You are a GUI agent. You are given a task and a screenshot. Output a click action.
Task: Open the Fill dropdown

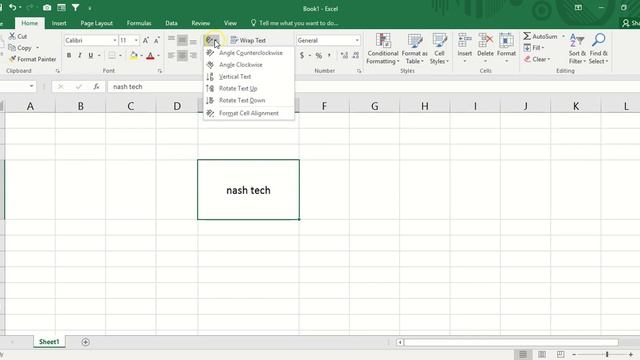pos(534,48)
